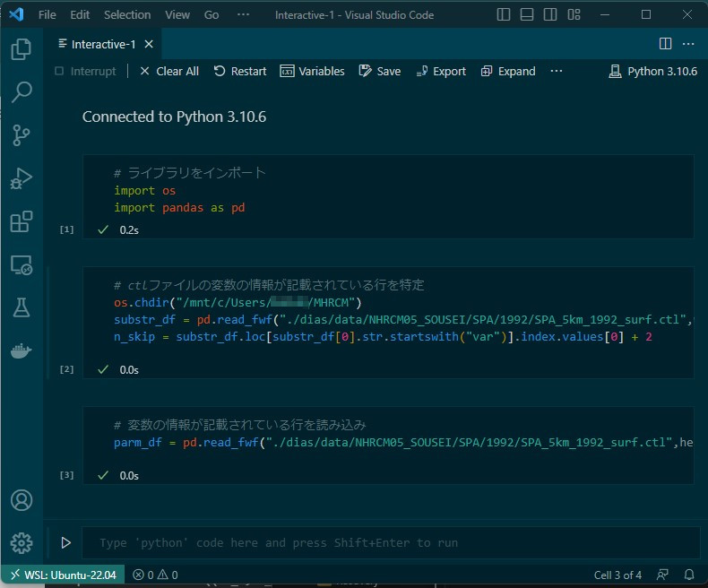Save the interactive window

(x=380, y=72)
